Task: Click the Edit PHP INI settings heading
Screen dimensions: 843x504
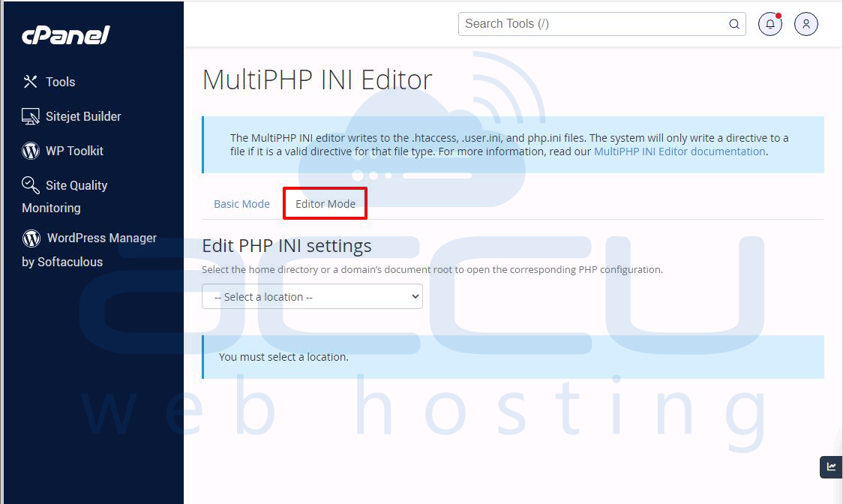Action: (x=286, y=246)
